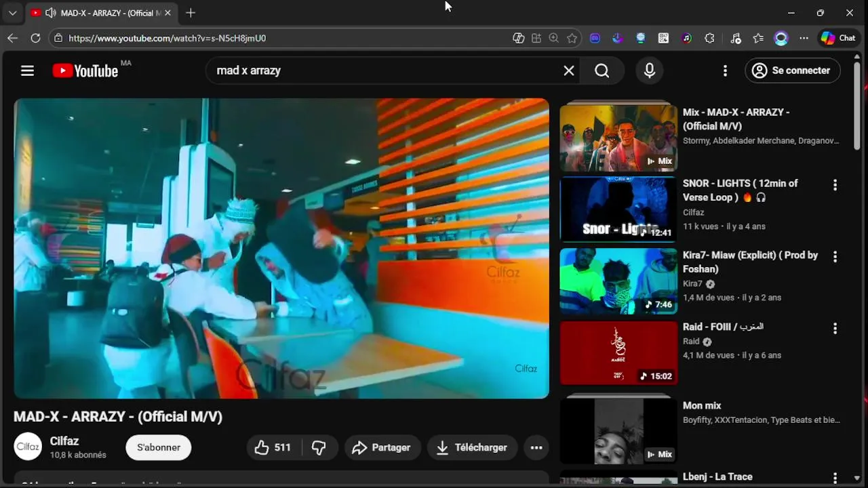
Task: Open the Favorites list icon
Action: pos(758,38)
